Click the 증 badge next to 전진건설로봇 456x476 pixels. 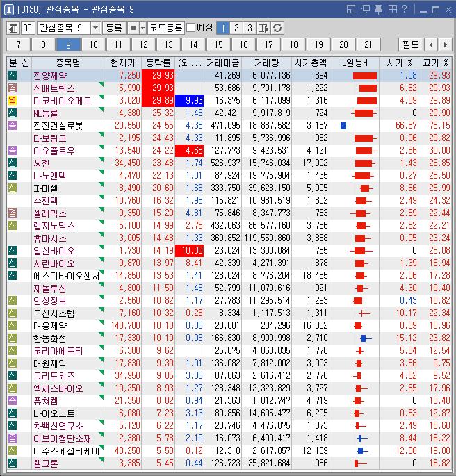click(12, 125)
